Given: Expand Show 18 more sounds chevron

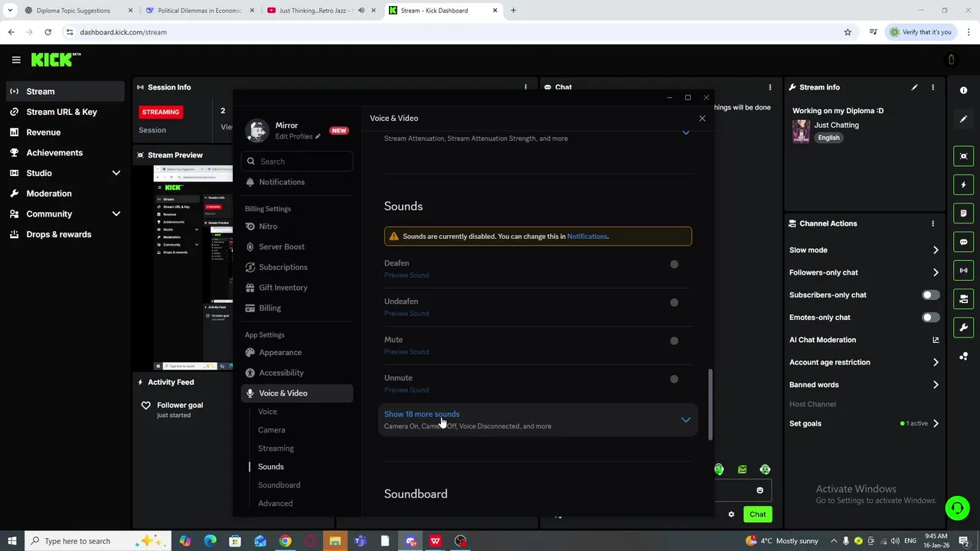Looking at the screenshot, I should tap(686, 420).
